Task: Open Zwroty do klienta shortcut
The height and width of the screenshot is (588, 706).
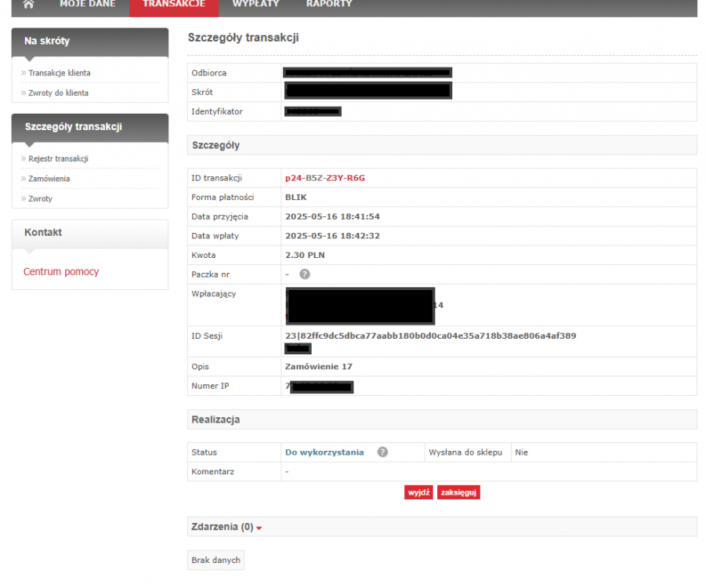Action: (58, 93)
